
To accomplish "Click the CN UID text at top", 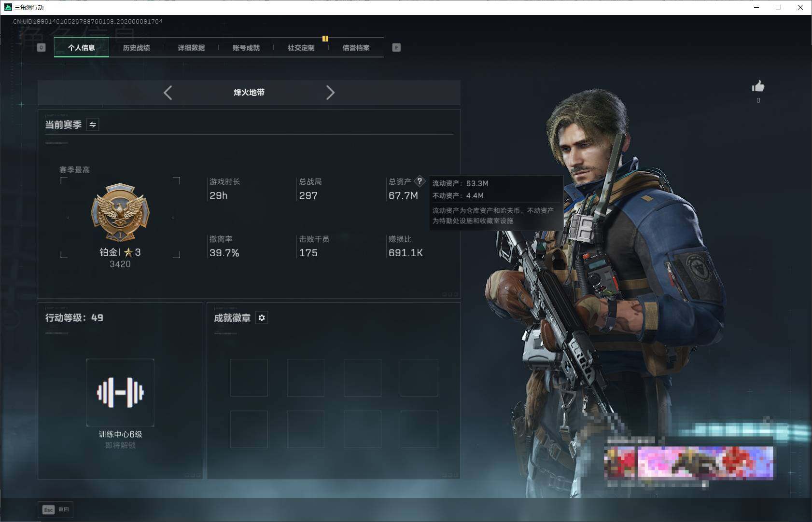I will pyautogui.click(x=88, y=21).
